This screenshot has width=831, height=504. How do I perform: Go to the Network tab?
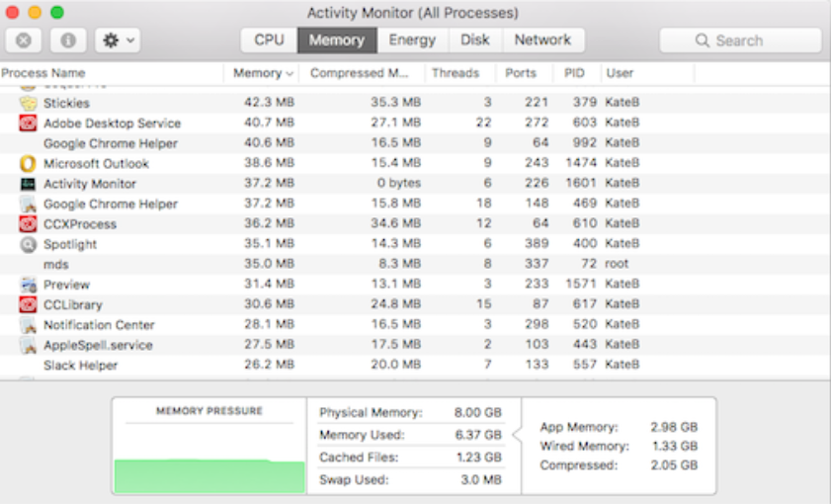(542, 41)
